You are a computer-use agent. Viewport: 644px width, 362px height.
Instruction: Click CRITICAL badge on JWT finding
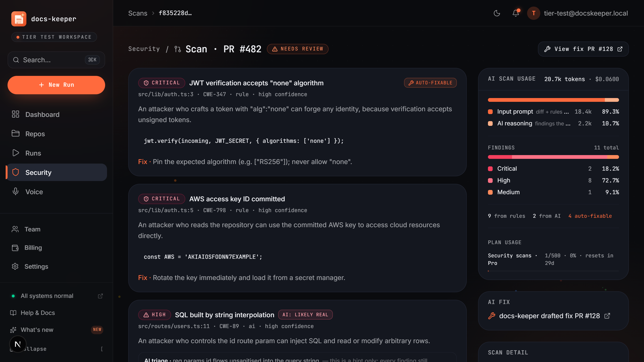[x=161, y=83]
